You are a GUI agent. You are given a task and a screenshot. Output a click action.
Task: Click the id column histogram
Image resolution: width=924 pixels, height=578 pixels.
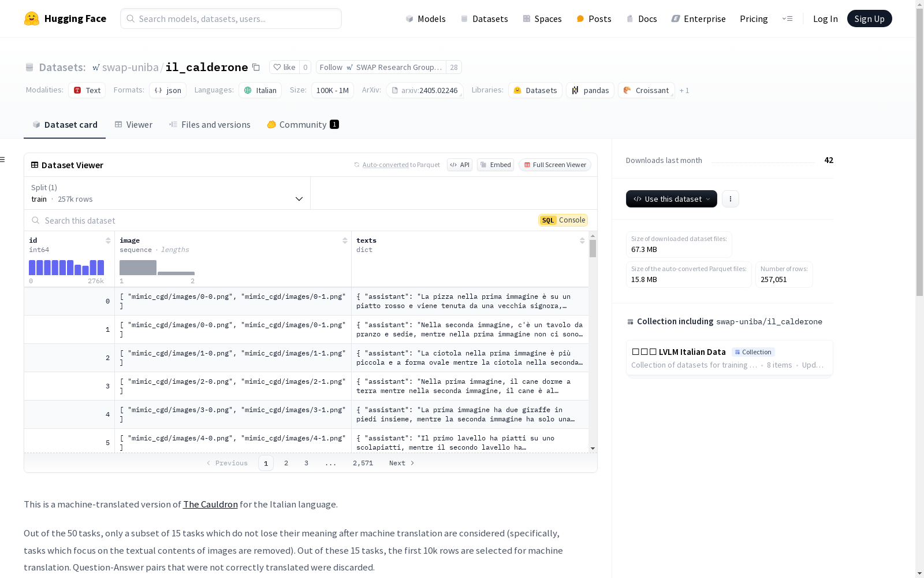(66, 268)
